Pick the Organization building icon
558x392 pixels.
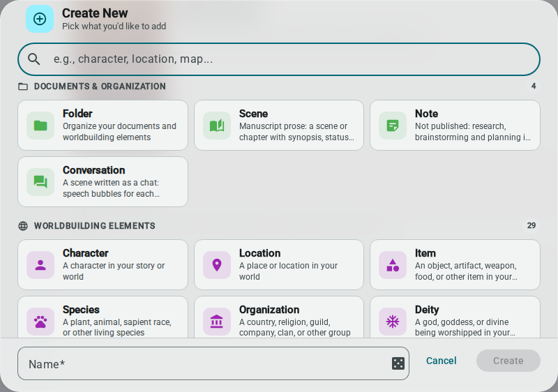pos(217,322)
